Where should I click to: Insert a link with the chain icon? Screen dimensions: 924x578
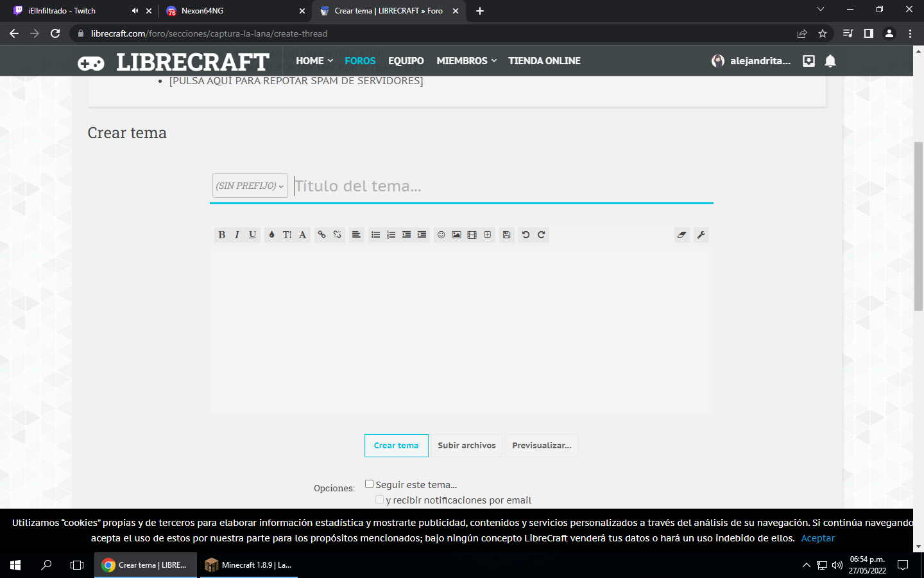point(321,235)
